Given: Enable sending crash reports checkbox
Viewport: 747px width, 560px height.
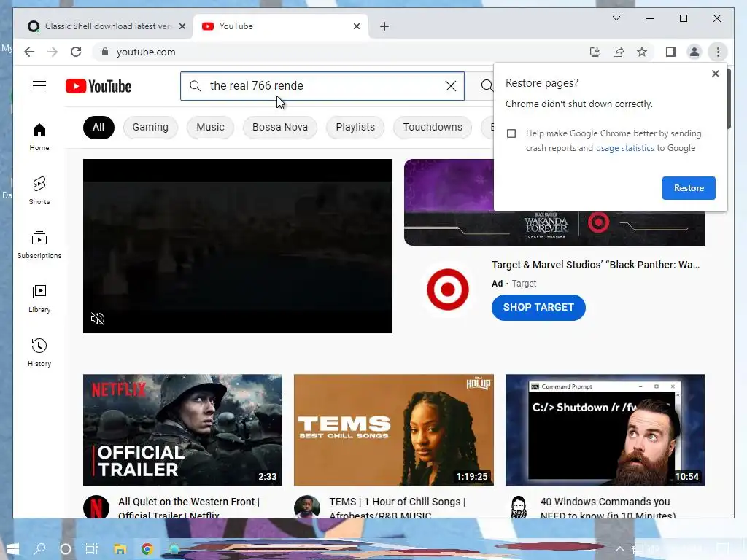Looking at the screenshot, I should (511, 133).
